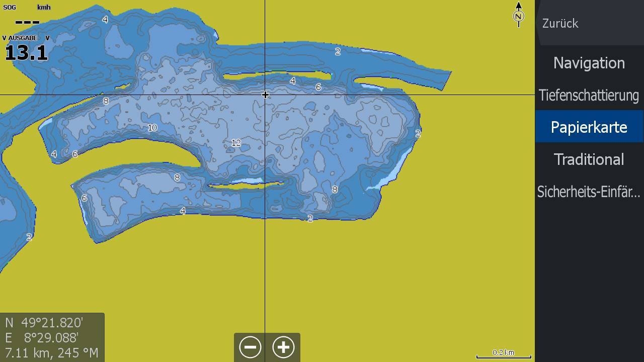Switch to the Traditional chart palette
The height and width of the screenshot is (362, 644).
click(589, 159)
